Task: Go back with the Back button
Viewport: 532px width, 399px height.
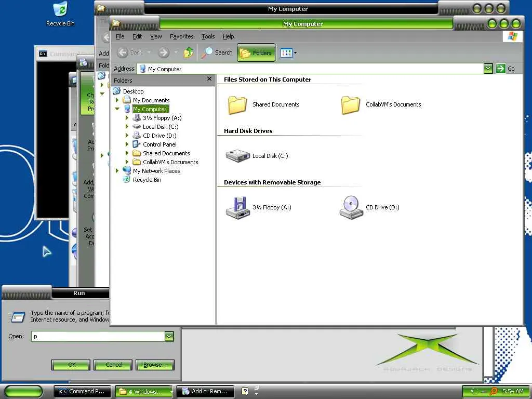Action: pyautogui.click(x=130, y=52)
